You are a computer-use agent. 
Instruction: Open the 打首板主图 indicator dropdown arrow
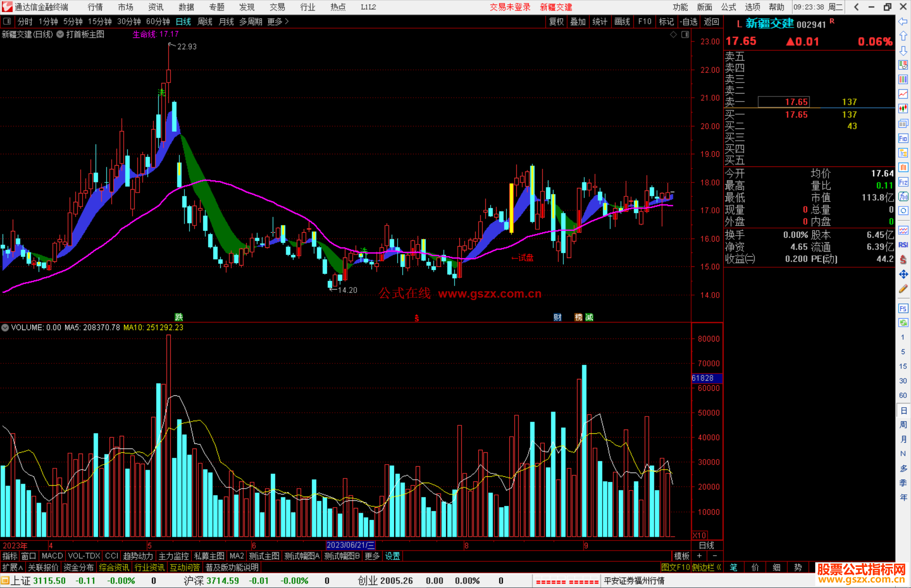click(60, 35)
